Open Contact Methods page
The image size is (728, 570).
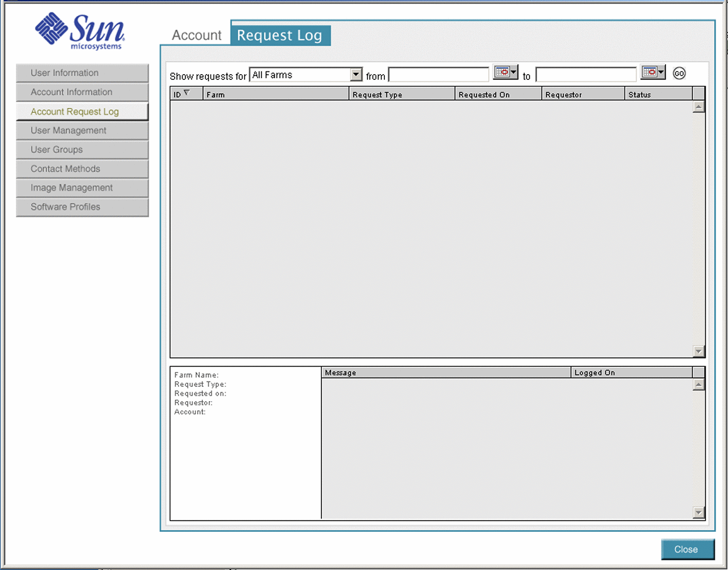pyautogui.click(x=82, y=169)
